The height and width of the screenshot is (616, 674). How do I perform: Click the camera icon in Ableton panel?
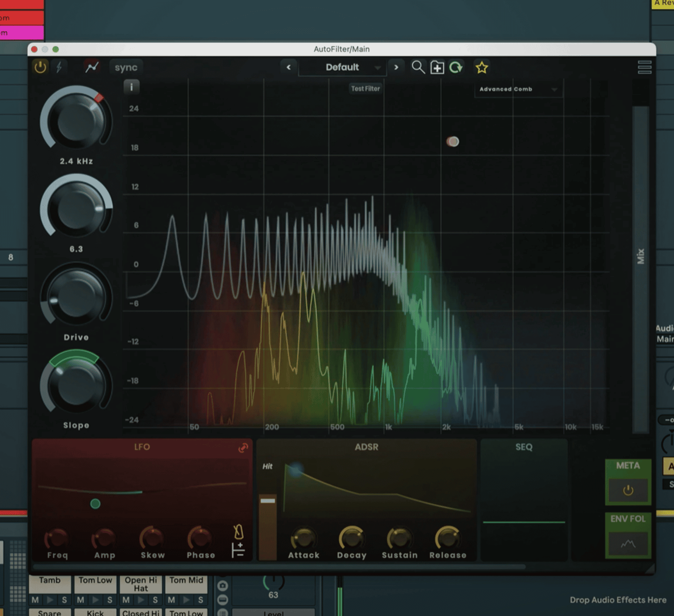tap(223, 586)
